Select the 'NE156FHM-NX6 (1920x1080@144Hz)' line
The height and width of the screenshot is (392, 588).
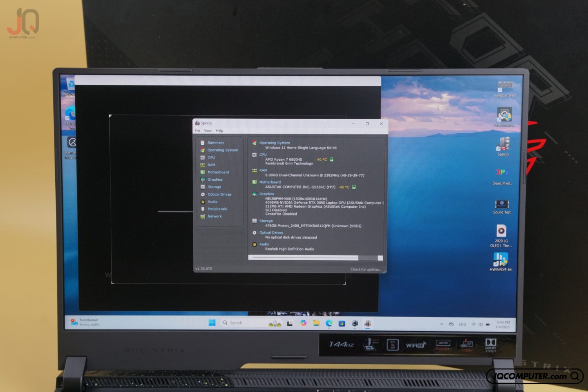(x=296, y=199)
